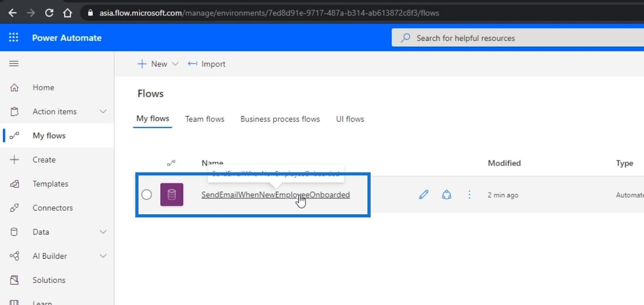Share the SendEmailWhenNewEmployeeOnboarded flow icon

point(446,195)
